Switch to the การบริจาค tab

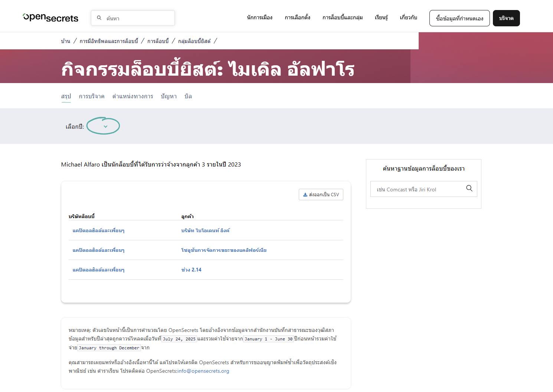pyautogui.click(x=92, y=96)
